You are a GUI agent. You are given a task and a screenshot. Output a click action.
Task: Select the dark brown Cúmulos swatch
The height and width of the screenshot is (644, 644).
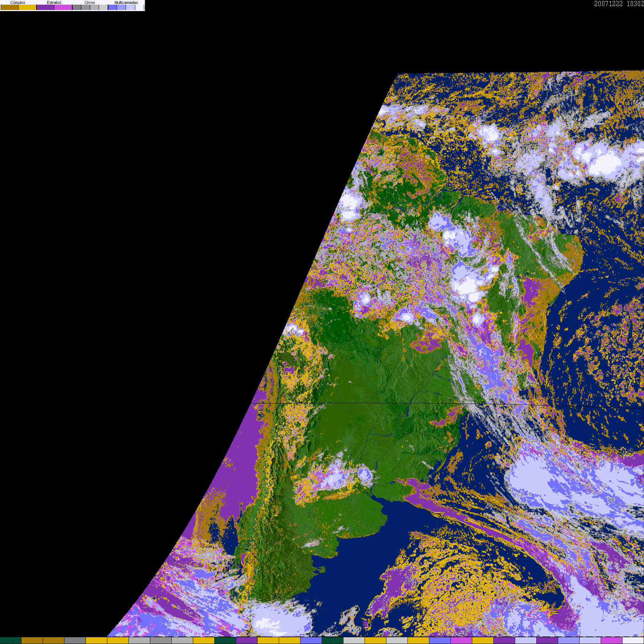click(10, 7)
